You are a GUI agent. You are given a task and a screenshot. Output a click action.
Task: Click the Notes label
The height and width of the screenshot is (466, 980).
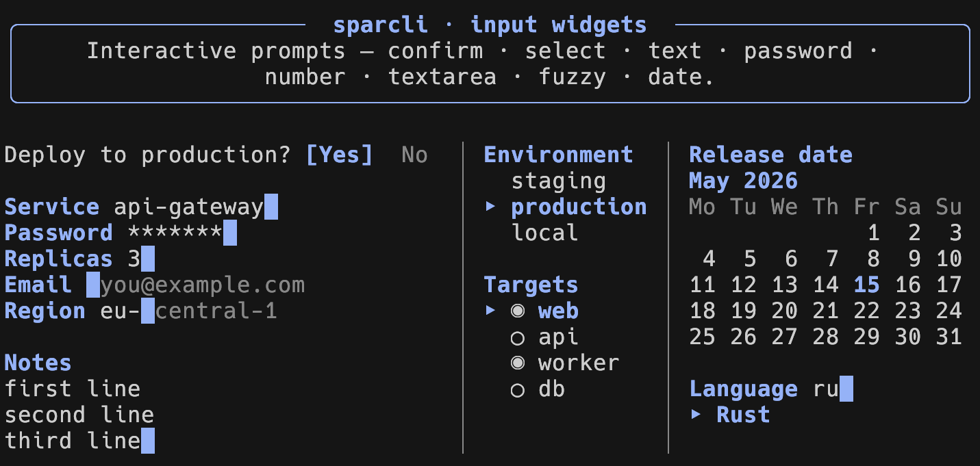point(38,363)
